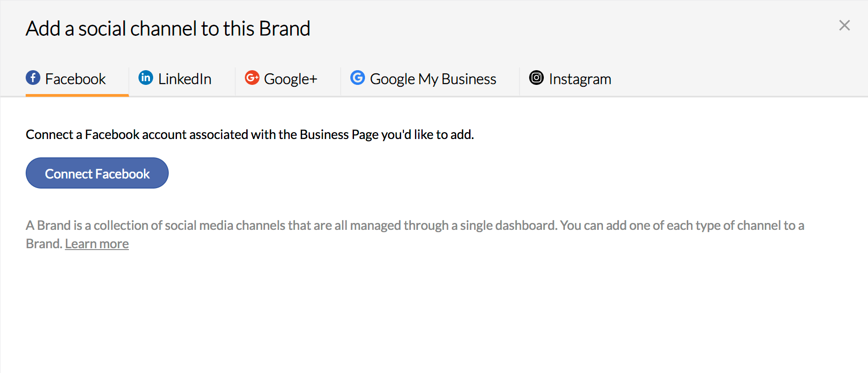Open the Learn more link
The height and width of the screenshot is (373, 868).
[x=97, y=244]
